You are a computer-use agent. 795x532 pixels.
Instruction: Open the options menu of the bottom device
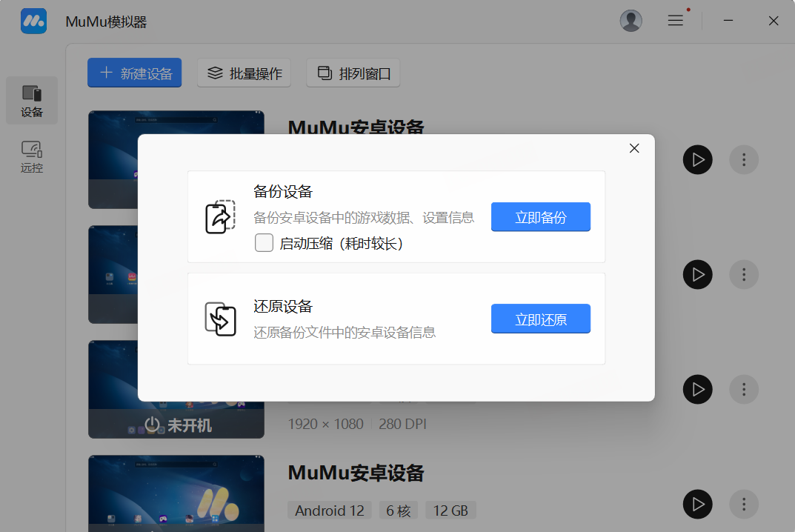743,504
